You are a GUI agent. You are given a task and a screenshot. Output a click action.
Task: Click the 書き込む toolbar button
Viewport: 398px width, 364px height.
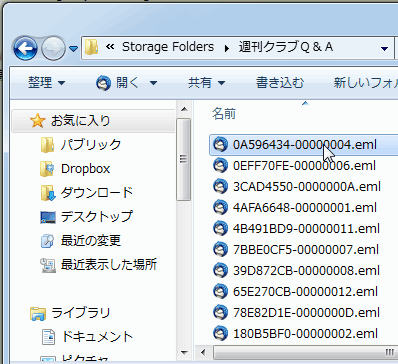(x=280, y=82)
